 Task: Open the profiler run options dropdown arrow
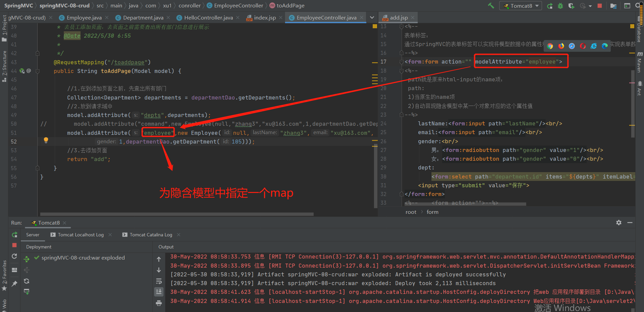pyautogui.click(x=590, y=6)
